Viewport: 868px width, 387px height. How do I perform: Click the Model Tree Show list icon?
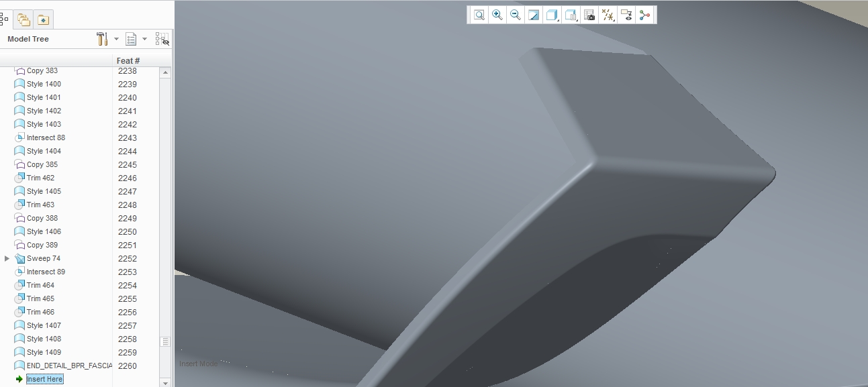(x=131, y=39)
